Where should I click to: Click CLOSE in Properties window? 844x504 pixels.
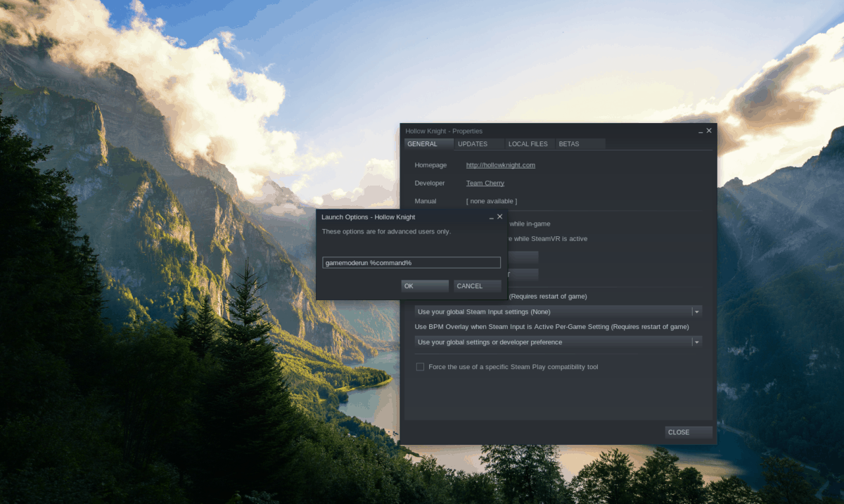689,432
